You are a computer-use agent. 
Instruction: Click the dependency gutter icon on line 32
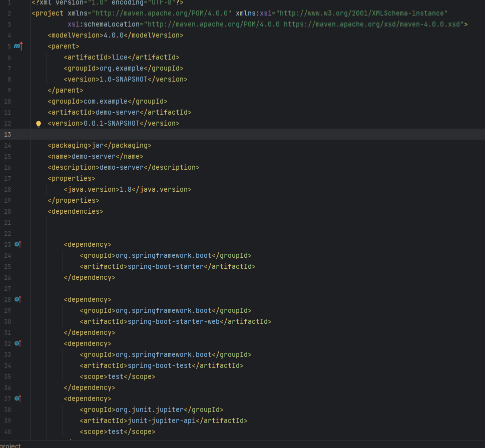click(18, 343)
